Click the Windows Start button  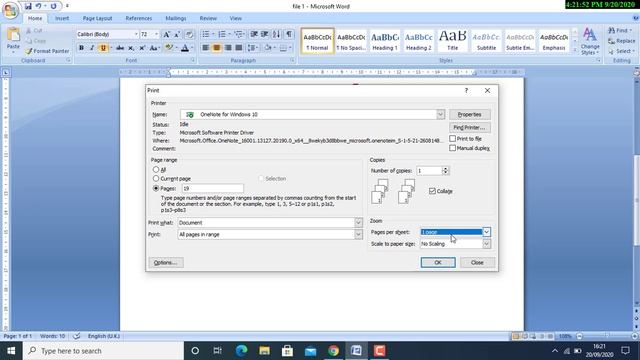[11, 351]
